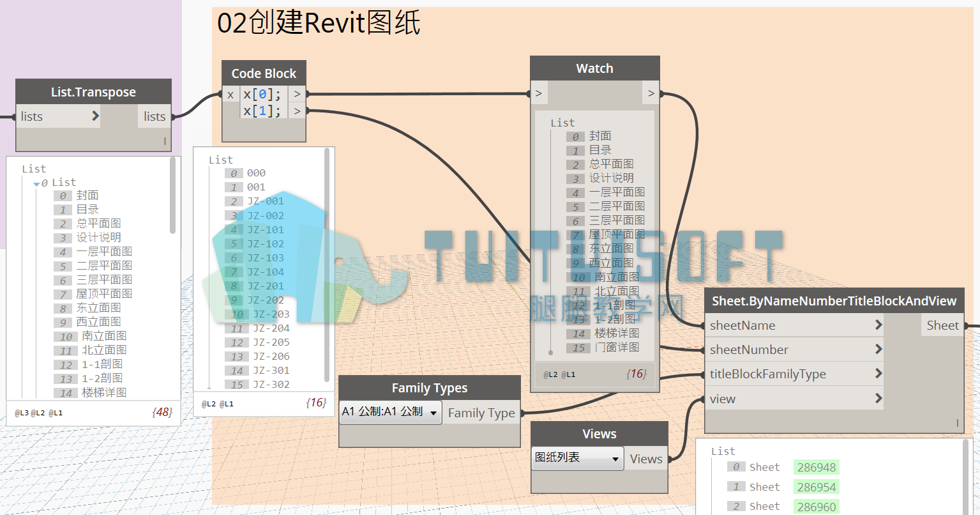Click the x[1]; code line
This screenshot has width=980, height=515.
coord(262,111)
